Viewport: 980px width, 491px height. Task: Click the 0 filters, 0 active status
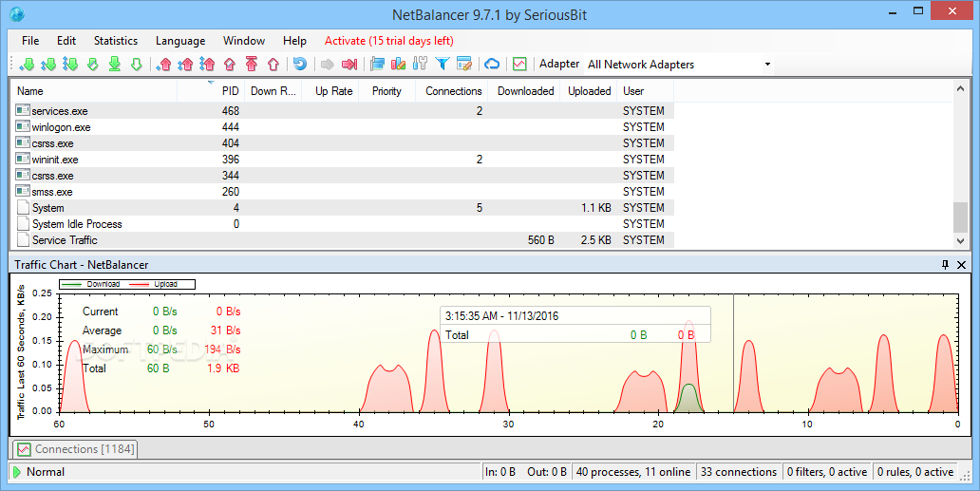pos(827,472)
